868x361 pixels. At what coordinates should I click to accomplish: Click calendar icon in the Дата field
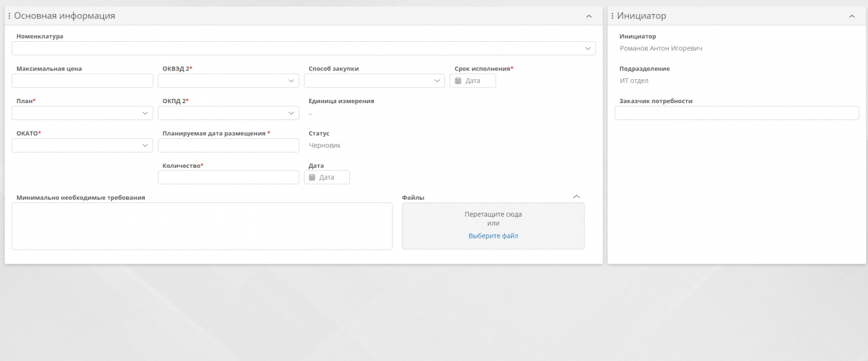(312, 178)
